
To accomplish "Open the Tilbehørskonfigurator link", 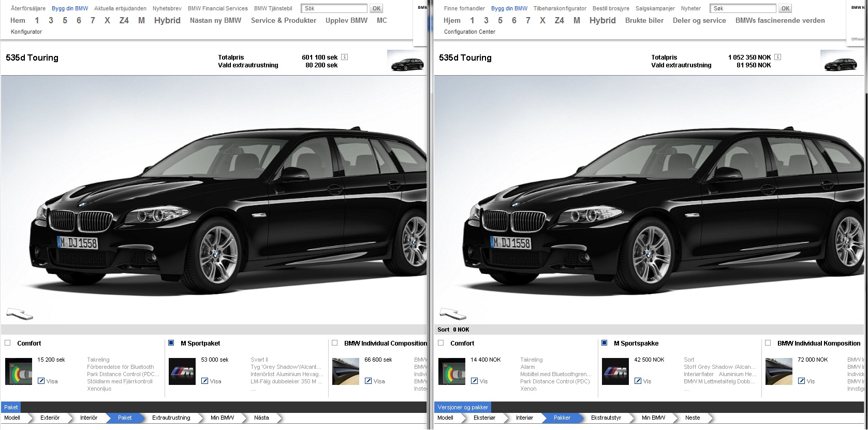I will coord(560,8).
